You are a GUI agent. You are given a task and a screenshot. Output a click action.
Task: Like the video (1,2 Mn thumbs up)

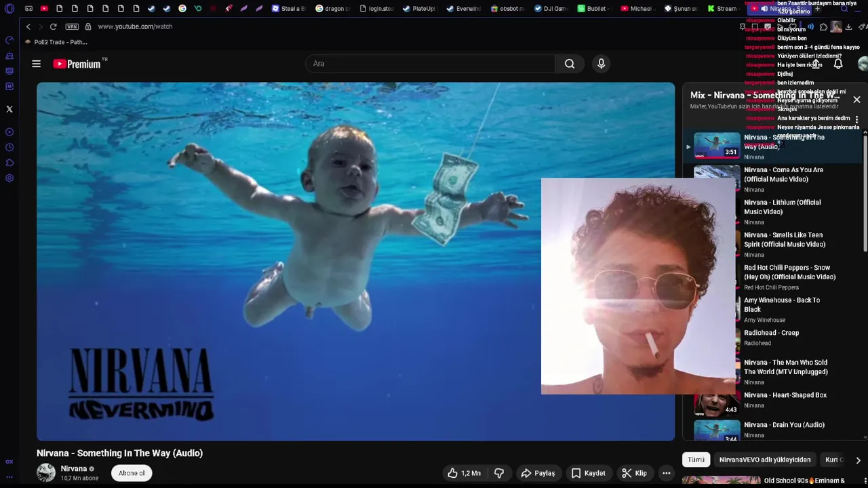pos(464,473)
